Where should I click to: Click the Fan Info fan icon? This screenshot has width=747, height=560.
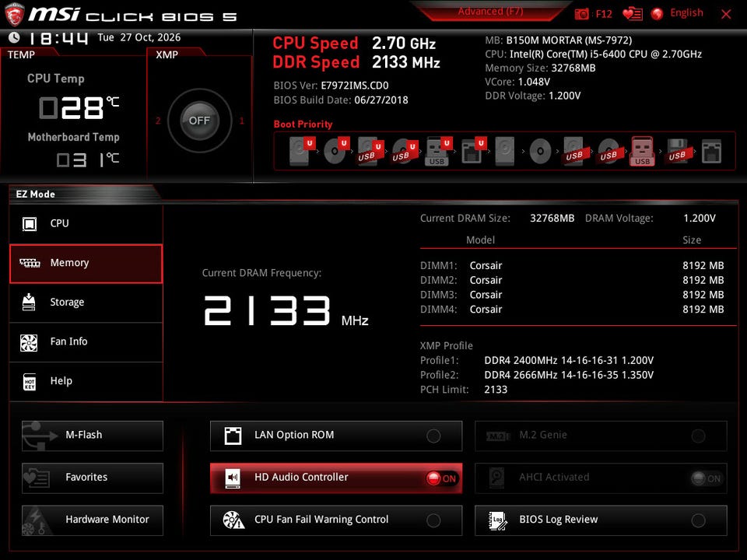pos(29,342)
